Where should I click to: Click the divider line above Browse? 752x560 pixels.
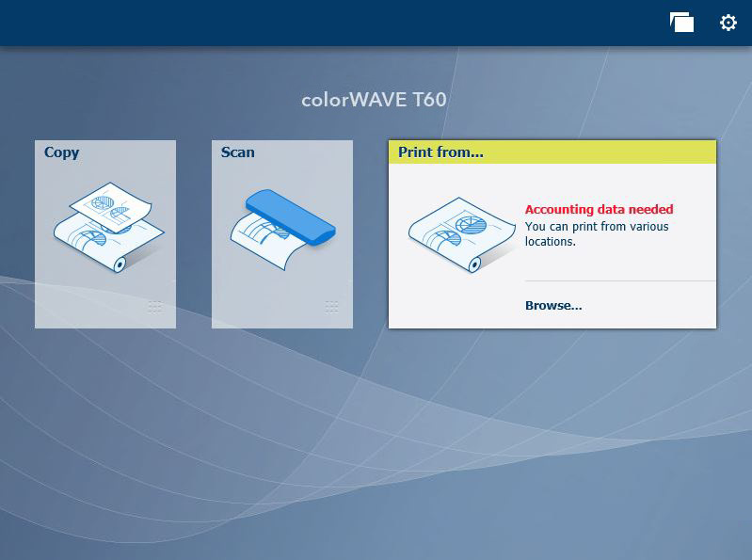click(619, 280)
